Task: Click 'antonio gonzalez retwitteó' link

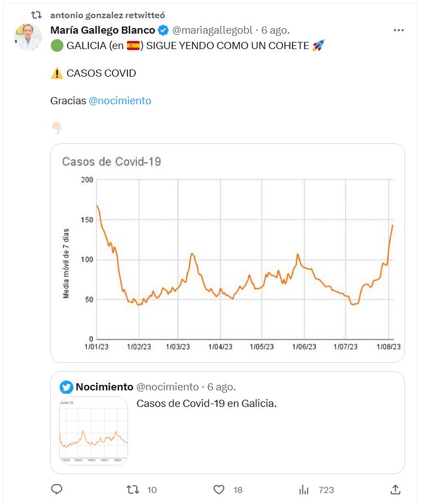Action: [107, 15]
